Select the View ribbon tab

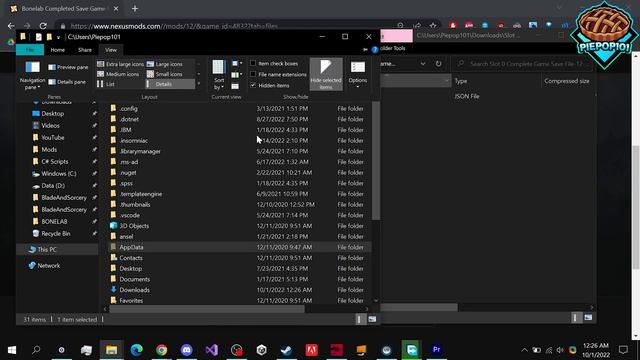click(x=111, y=50)
